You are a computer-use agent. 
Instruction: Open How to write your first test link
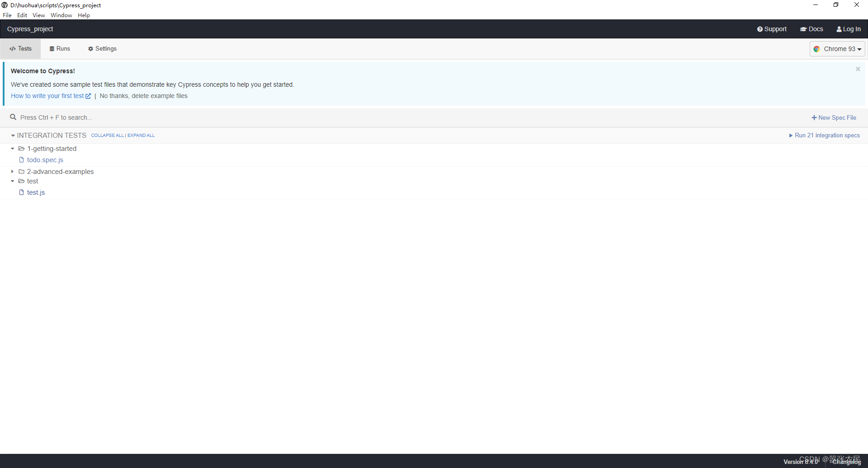point(51,96)
